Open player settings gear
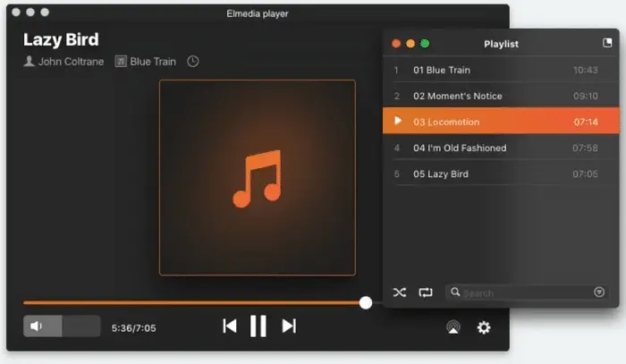626x364 pixels. pos(484,327)
